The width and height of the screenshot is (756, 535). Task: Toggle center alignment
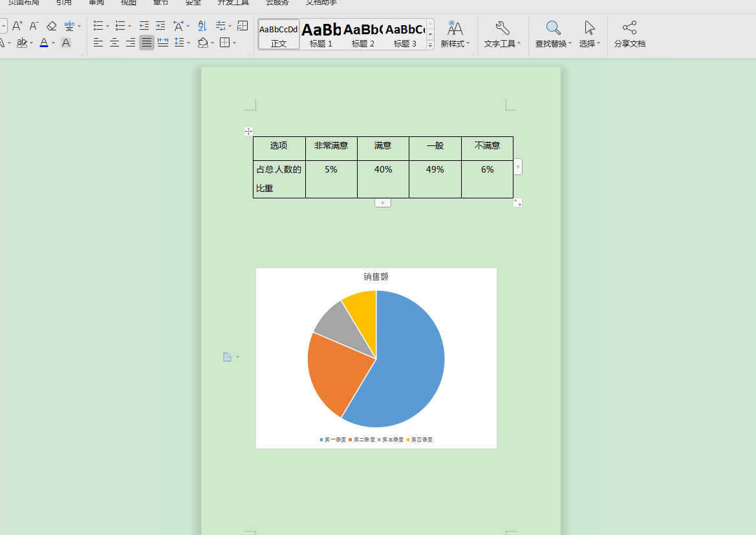point(114,43)
